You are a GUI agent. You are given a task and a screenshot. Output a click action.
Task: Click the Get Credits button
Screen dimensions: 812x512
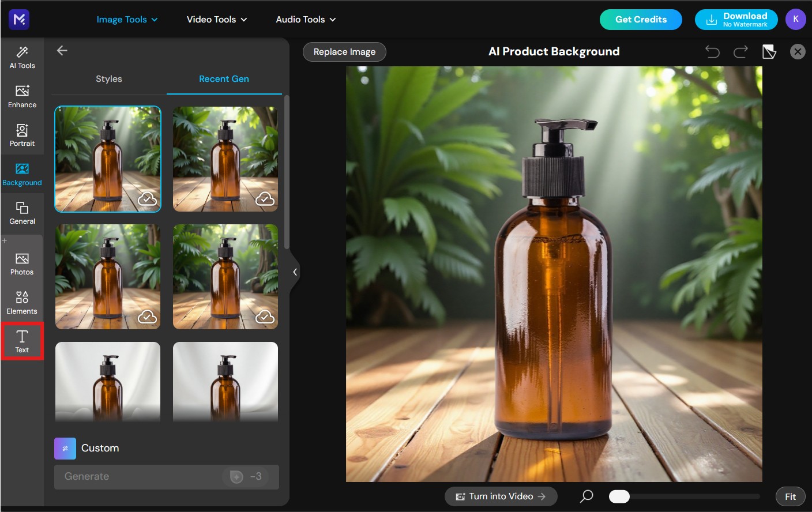click(641, 20)
